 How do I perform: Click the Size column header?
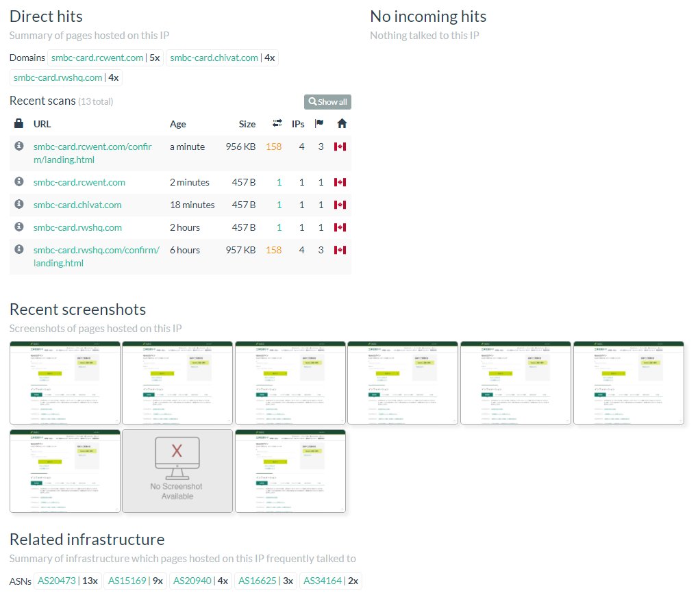247,124
